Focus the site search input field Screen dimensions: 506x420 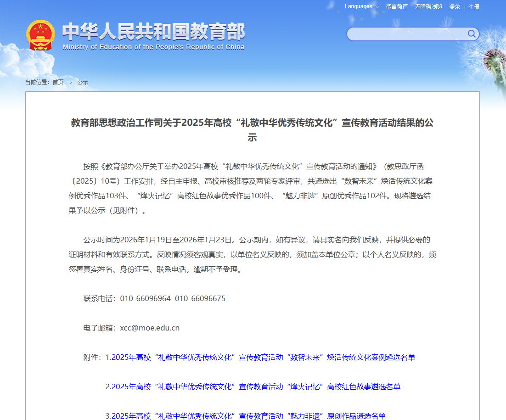pyautogui.click(x=406, y=34)
